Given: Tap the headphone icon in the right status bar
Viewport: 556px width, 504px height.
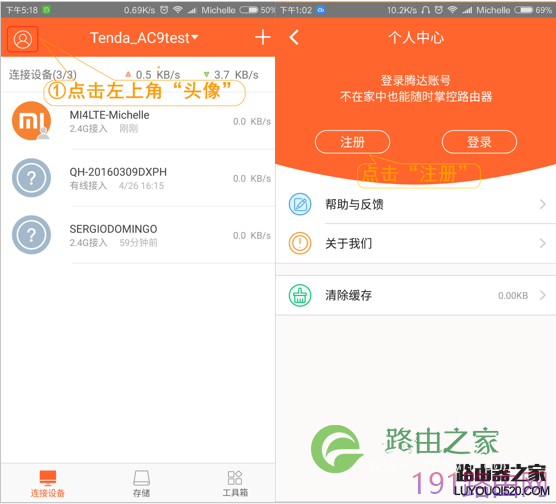Looking at the screenshot, I should 426,10.
